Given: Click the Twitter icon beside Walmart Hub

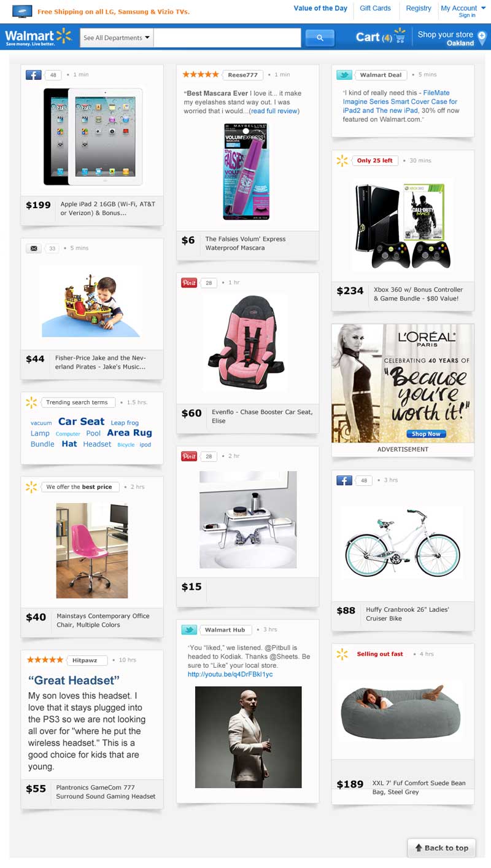Looking at the screenshot, I should pos(189,630).
